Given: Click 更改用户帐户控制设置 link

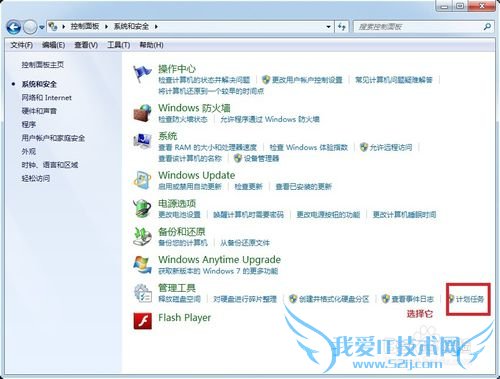Looking at the screenshot, I should point(307,80).
